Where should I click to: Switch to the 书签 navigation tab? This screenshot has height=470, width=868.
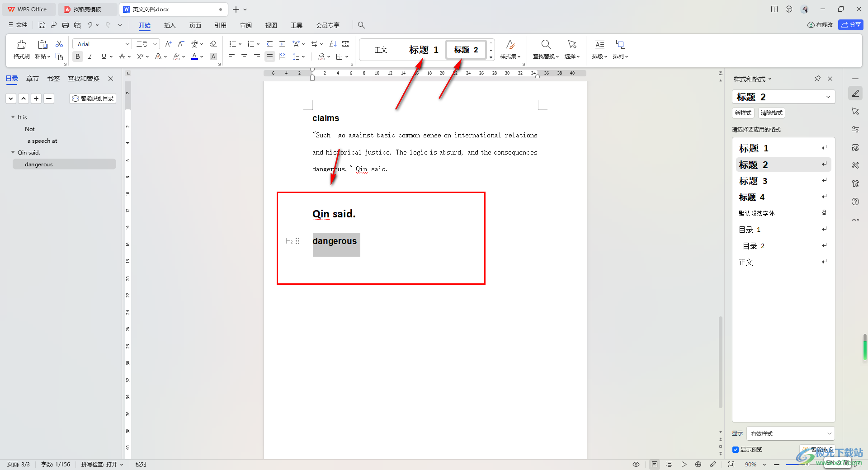click(x=53, y=79)
